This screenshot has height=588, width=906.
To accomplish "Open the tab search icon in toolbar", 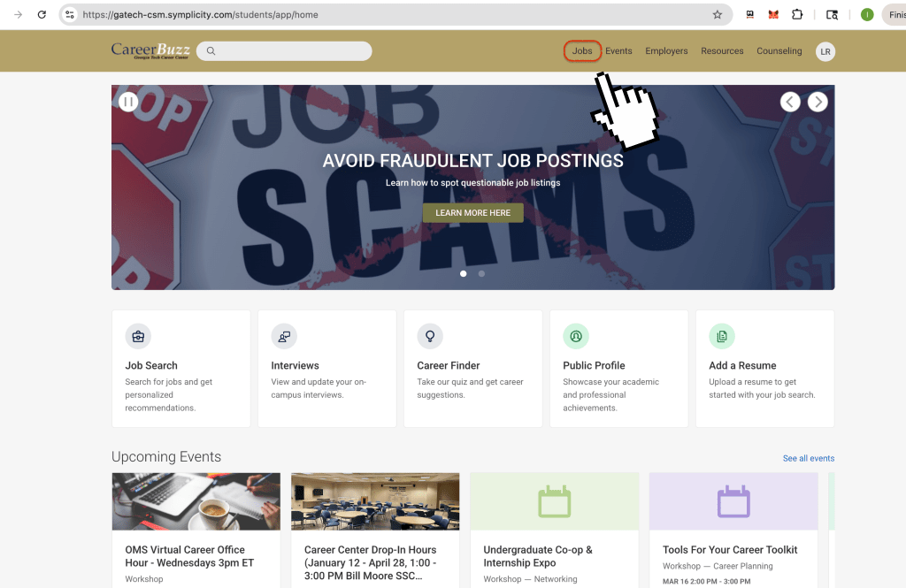I will pyautogui.click(x=832, y=14).
